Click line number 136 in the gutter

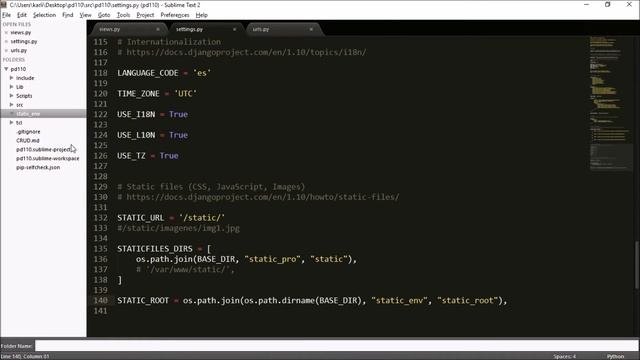[100, 259]
